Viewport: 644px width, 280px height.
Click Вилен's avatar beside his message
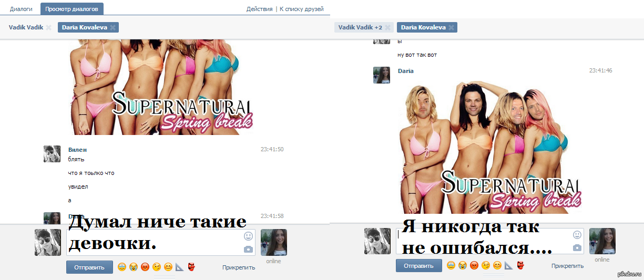(52, 154)
